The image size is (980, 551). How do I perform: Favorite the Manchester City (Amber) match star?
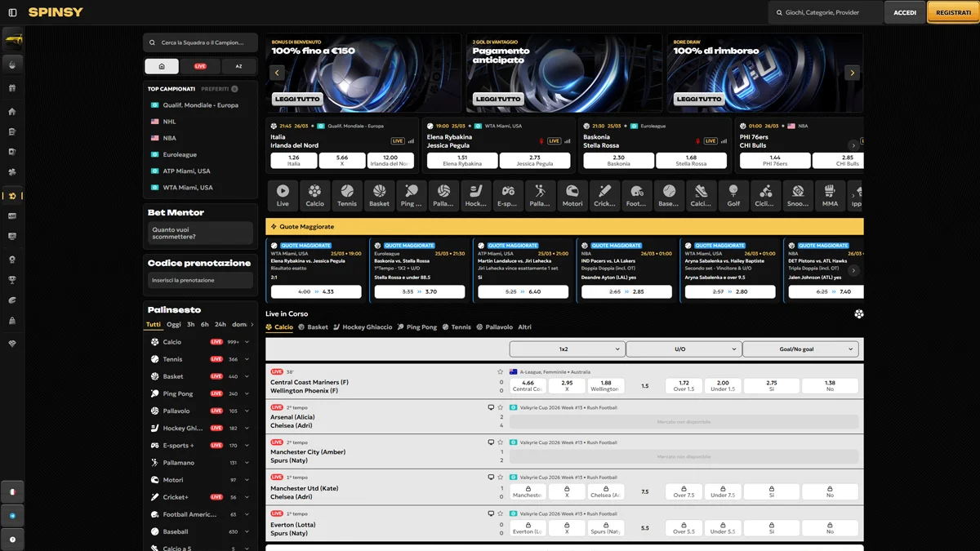(500, 442)
